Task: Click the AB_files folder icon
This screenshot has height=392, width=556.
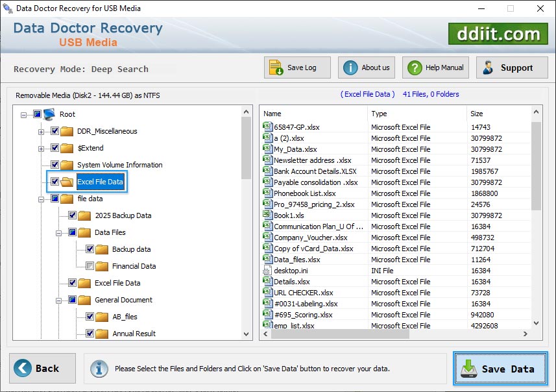Action: [x=102, y=317]
